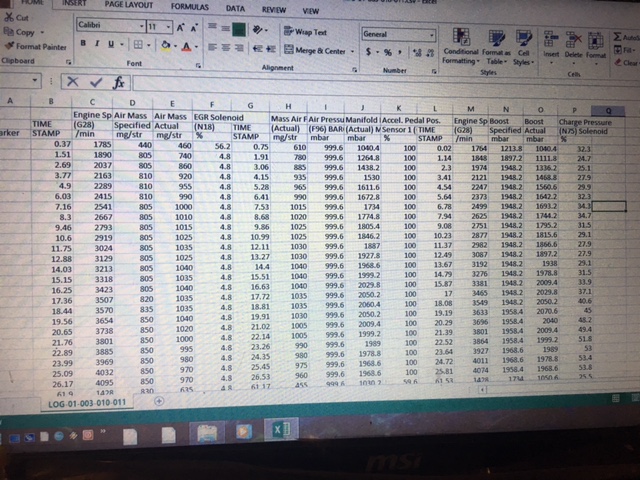Toggle italic formatting
This screenshot has width=640, height=480.
coord(97,44)
